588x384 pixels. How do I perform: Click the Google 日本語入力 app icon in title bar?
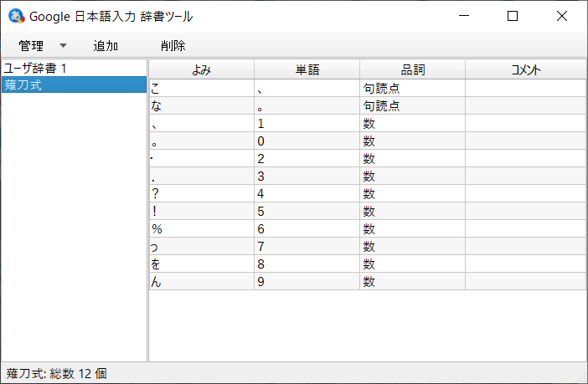[x=16, y=16]
